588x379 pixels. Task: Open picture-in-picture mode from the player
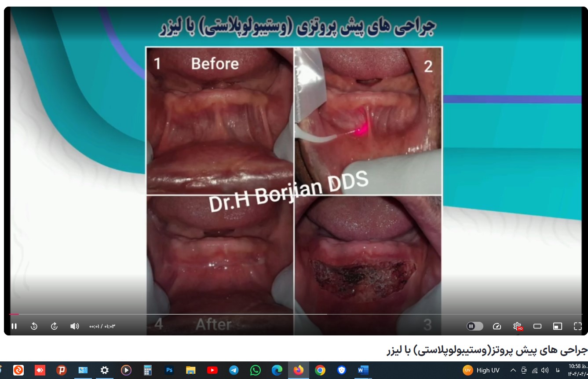[x=557, y=326]
